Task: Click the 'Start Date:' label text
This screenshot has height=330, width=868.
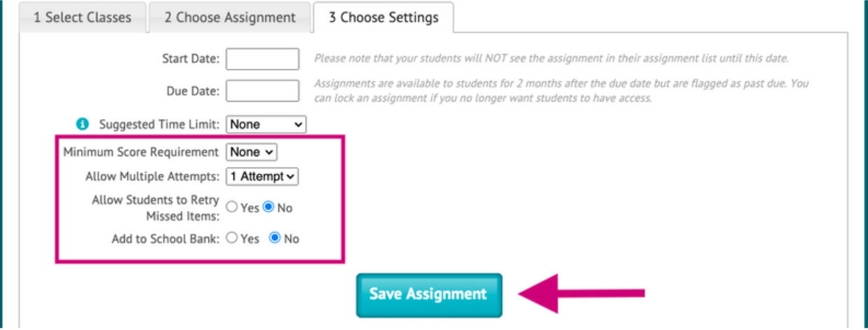Action: point(191,60)
